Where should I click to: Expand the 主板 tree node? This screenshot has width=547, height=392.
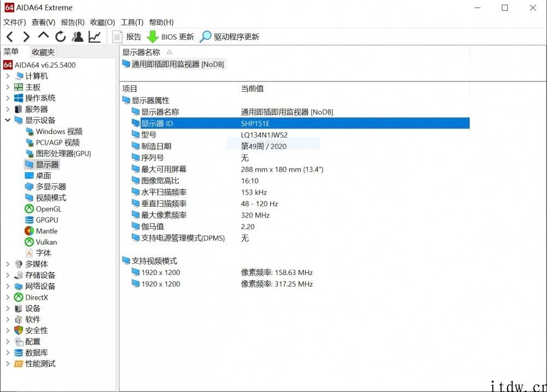point(8,87)
